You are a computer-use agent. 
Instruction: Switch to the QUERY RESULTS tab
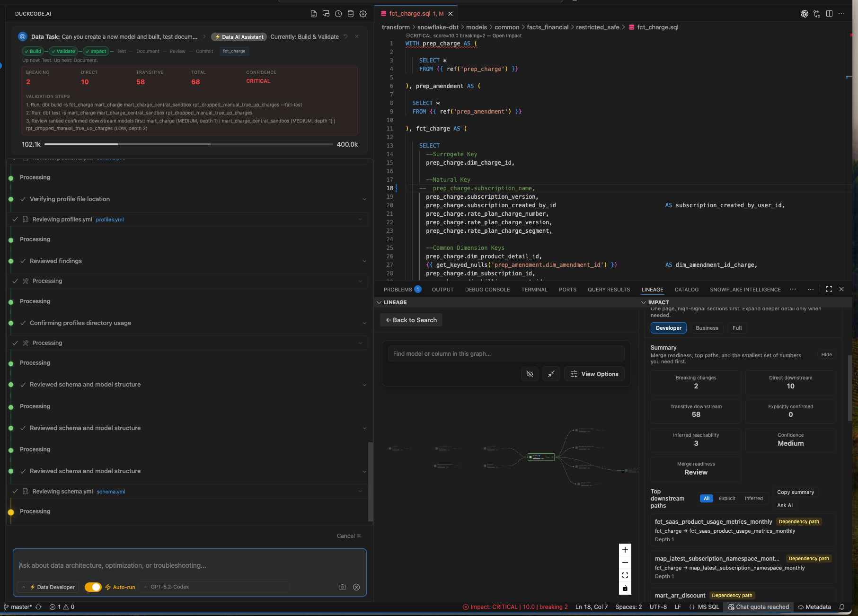(x=609, y=290)
